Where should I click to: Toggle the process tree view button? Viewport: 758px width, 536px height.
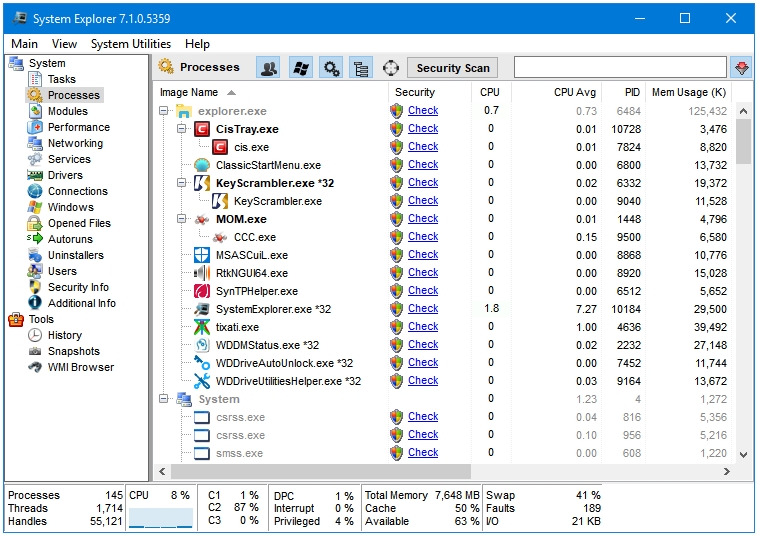point(361,68)
